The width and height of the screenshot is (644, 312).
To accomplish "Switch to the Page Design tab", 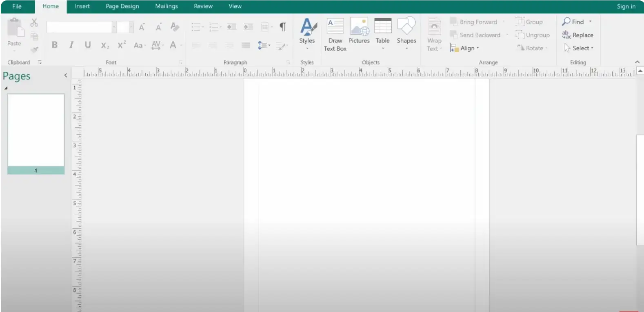I will tap(122, 6).
